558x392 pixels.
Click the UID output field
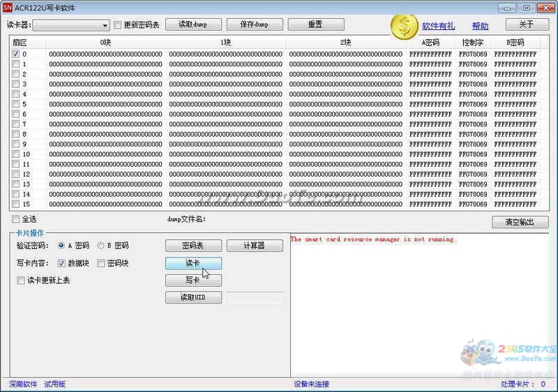tap(255, 298)
